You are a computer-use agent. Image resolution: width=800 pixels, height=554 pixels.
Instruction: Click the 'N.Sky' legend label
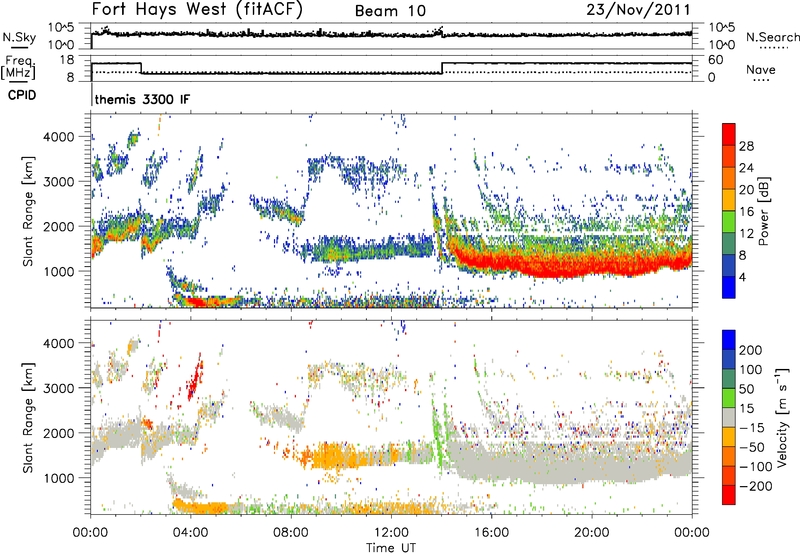pyautogui.click(x=19, y=37)
